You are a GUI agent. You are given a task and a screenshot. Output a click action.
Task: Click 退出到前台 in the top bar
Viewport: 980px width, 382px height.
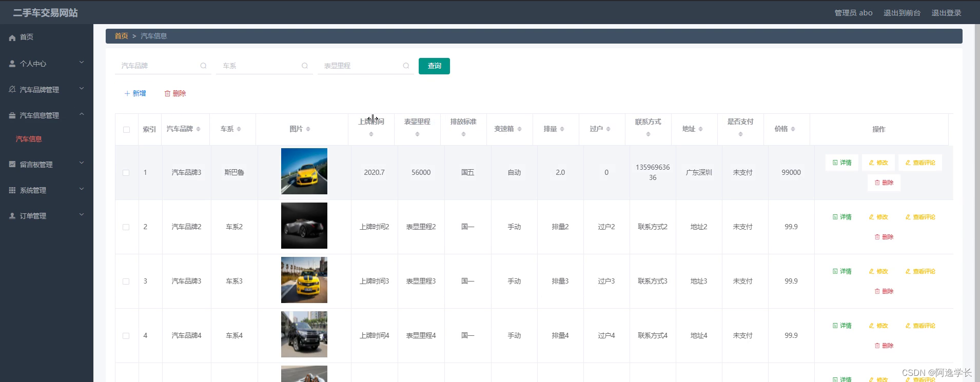[x=901, y=13]
